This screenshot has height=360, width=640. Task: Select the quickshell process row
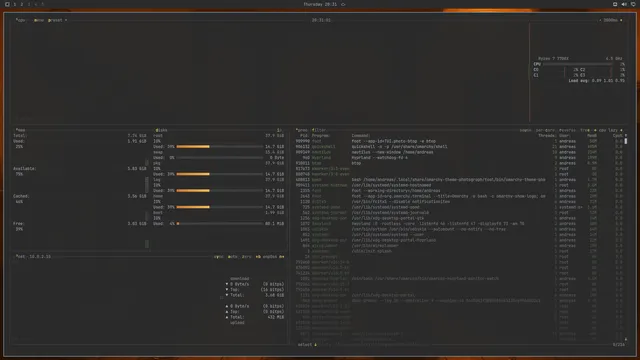(459, 147)
